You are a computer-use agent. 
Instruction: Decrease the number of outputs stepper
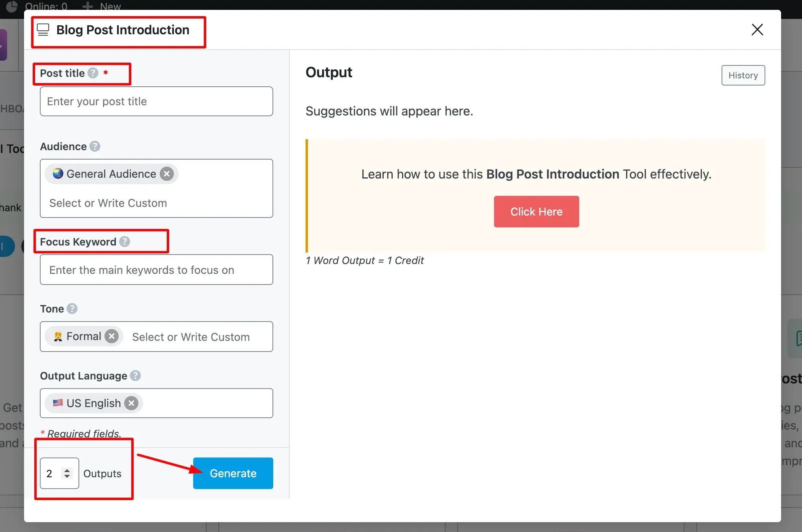click(67, 476)
